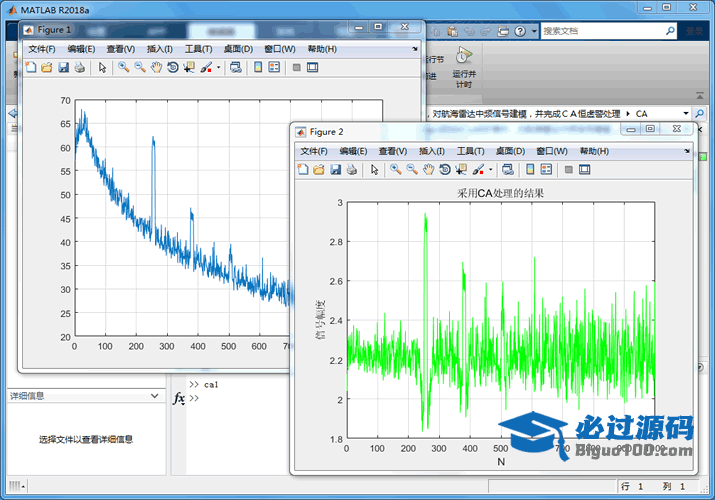
Task: Click Link Plot icon in Figure 1 toolbar
Action: 235,68
